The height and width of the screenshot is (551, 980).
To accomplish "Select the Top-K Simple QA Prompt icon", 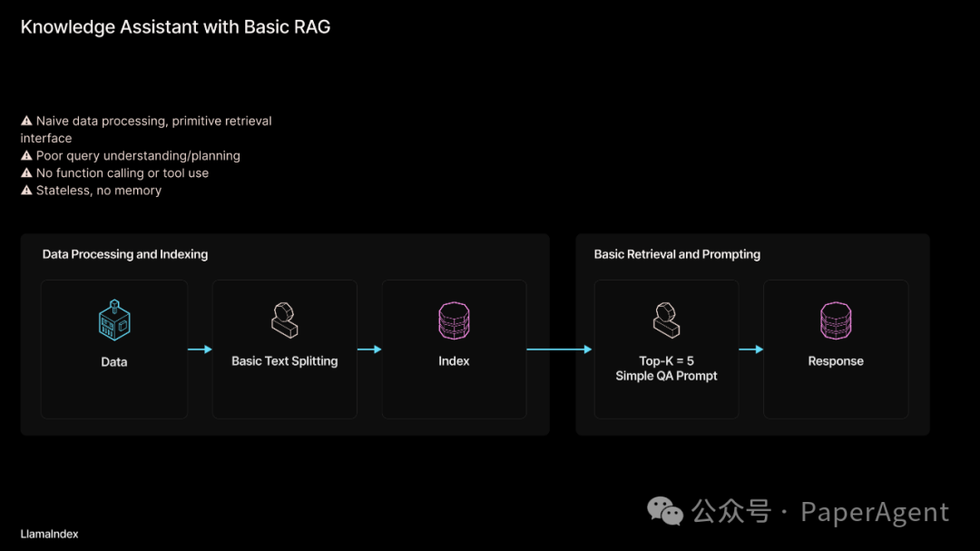I will (x=666, y=320).
